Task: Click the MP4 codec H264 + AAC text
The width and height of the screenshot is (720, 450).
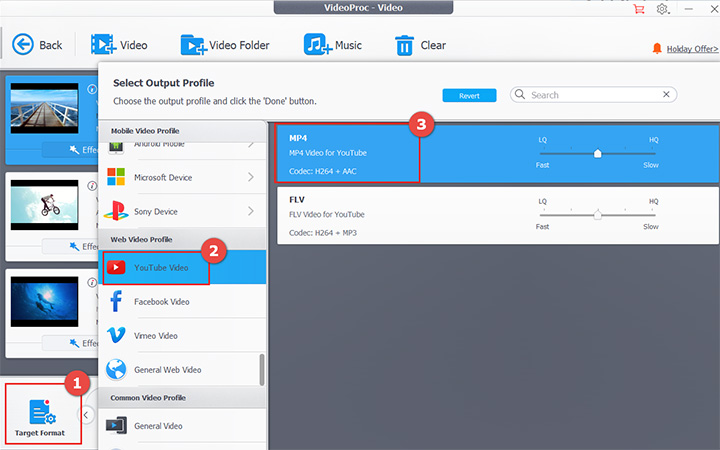Action: pyautogui.click(x=322, y=171)
